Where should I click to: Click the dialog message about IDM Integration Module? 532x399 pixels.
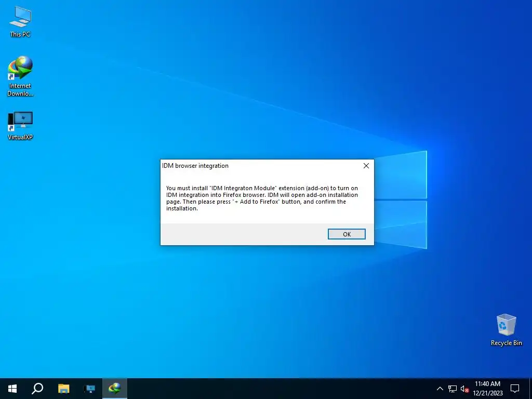pos(262,198)
